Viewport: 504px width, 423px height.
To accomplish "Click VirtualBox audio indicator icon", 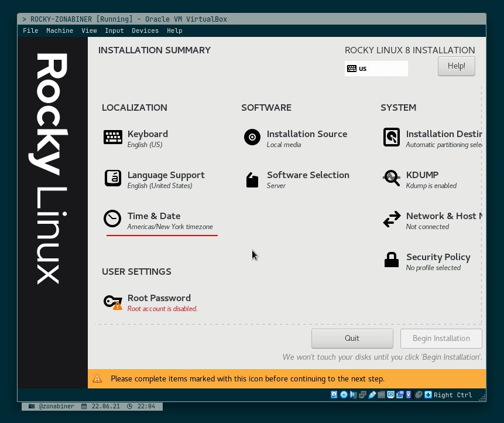I will [x=353, y=395].
